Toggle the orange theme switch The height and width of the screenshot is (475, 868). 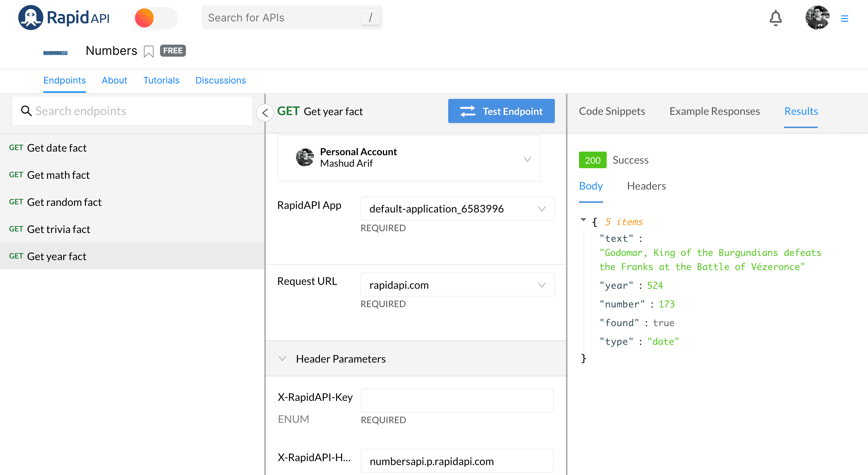coord(155,18)
